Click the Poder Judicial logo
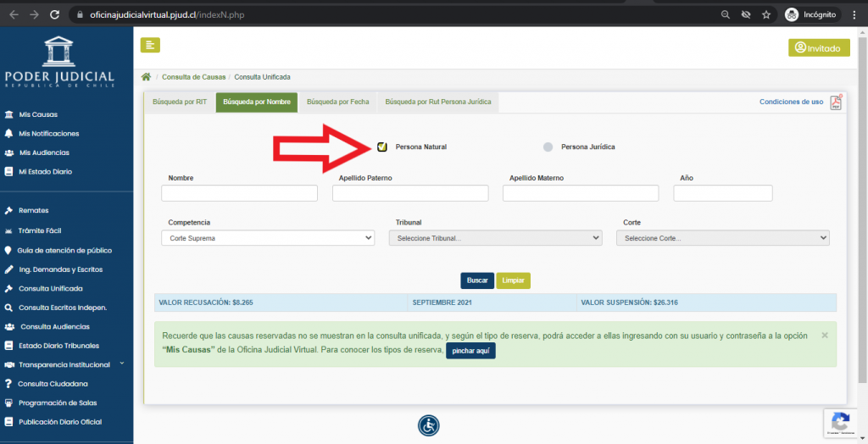 (59, 62)
